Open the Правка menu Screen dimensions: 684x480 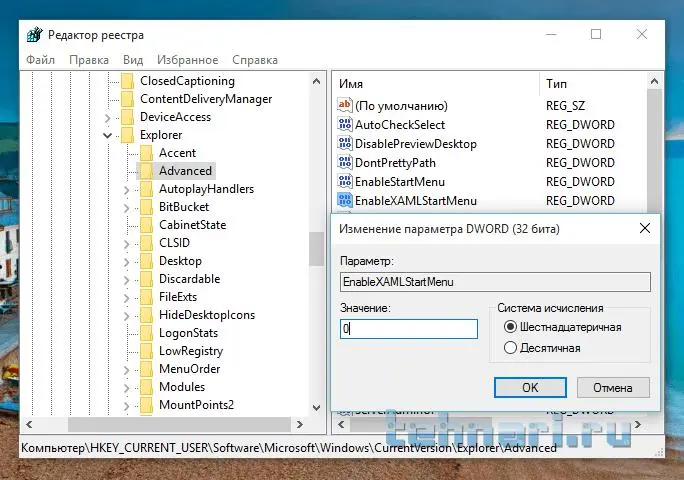pyautogui.click(x=89, y=60)
